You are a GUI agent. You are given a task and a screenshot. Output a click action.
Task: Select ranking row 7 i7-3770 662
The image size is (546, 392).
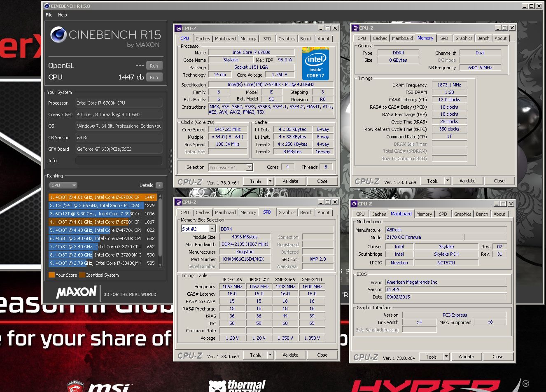pos(102,247)
